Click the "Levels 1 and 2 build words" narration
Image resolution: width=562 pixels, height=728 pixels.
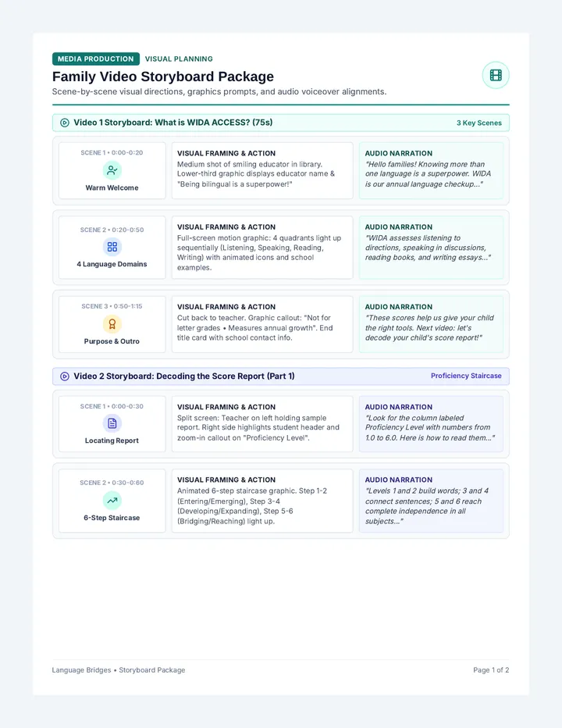coord(427,506)
